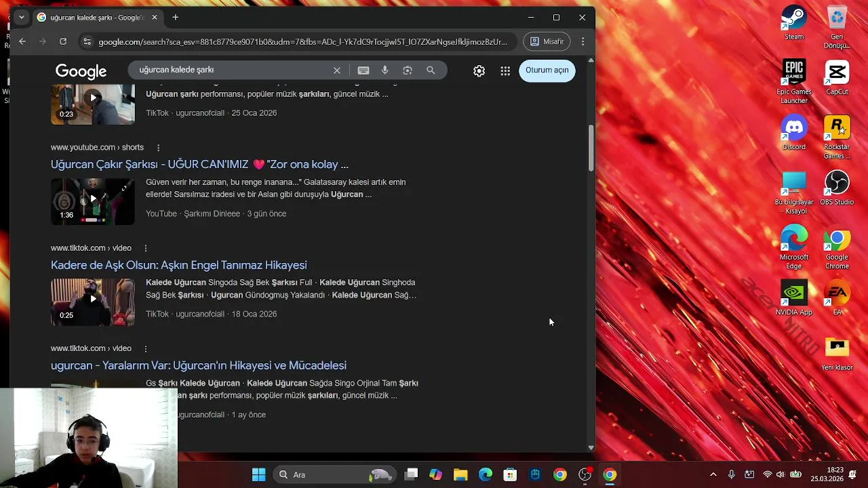This screenshot has width=868, height=488.
Task: Click the 'Şarkımı Dinleee' channel name
Action: click(212, 213)
